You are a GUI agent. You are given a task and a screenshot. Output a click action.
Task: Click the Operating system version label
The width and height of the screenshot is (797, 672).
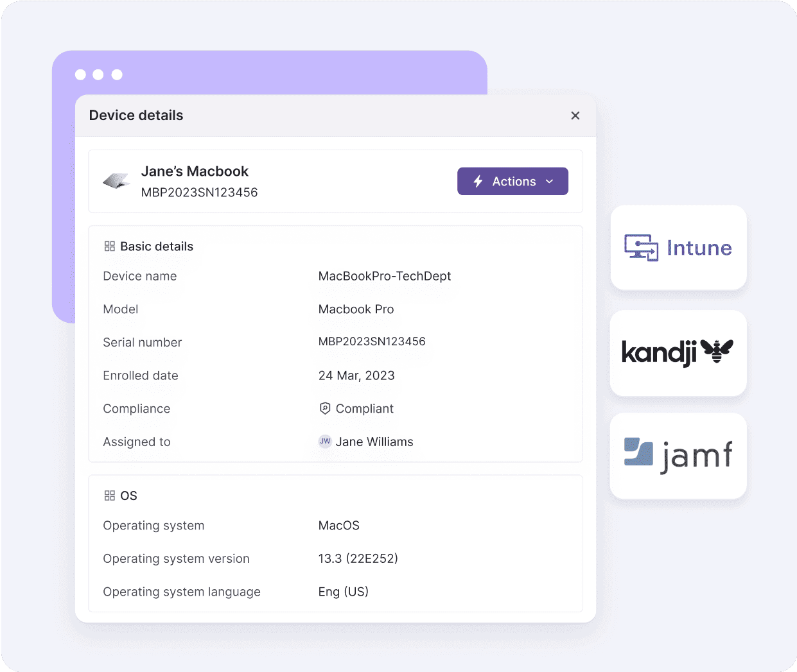pyautogui.click(x=176, y=558)
